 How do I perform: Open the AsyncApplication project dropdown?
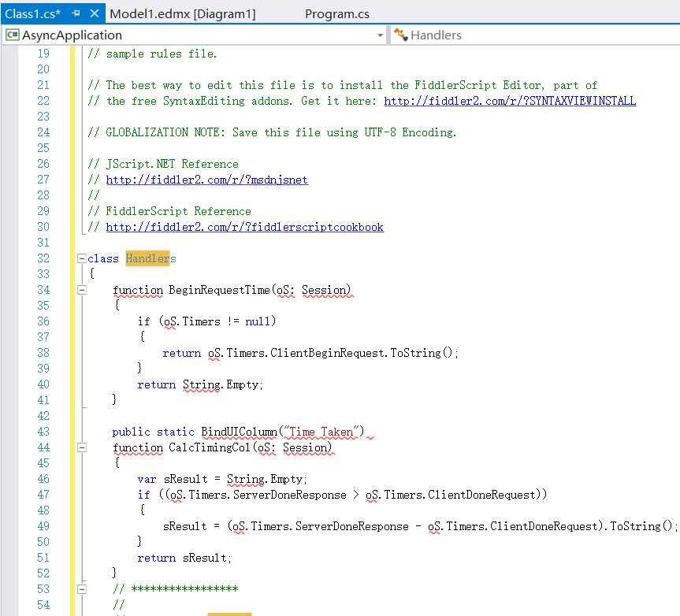380,35
